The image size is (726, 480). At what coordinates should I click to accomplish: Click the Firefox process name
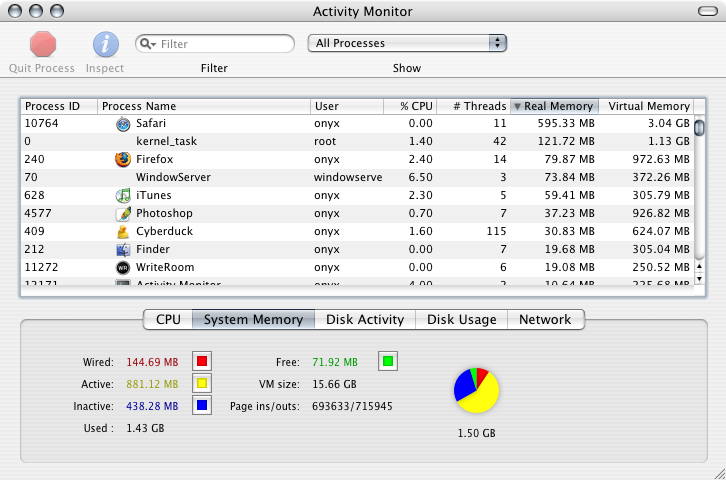155,159
